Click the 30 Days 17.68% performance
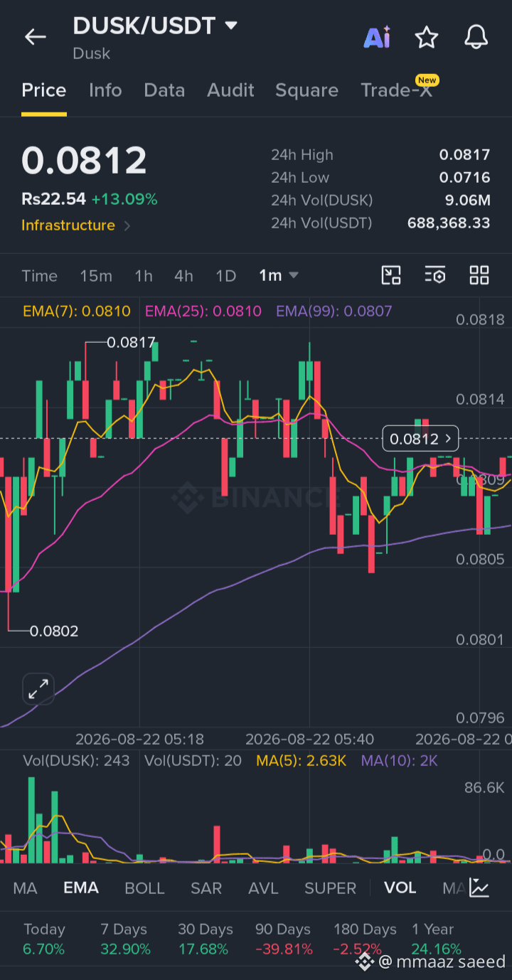 coord(206,939)
